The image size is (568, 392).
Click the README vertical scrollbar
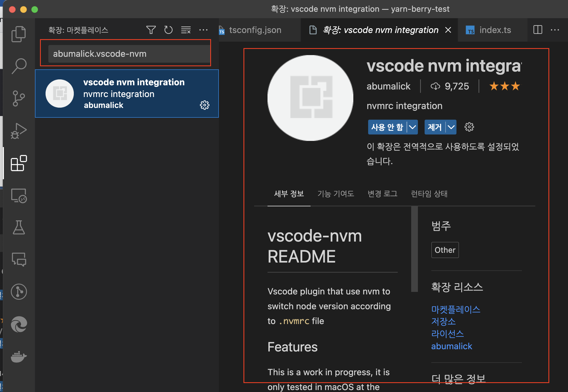click(415, 249)
